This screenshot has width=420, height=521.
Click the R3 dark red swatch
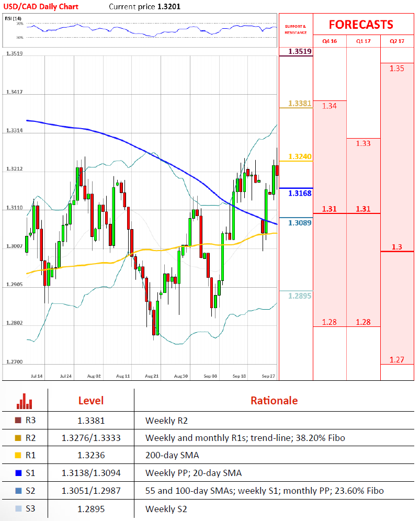(x=18, y=421)
